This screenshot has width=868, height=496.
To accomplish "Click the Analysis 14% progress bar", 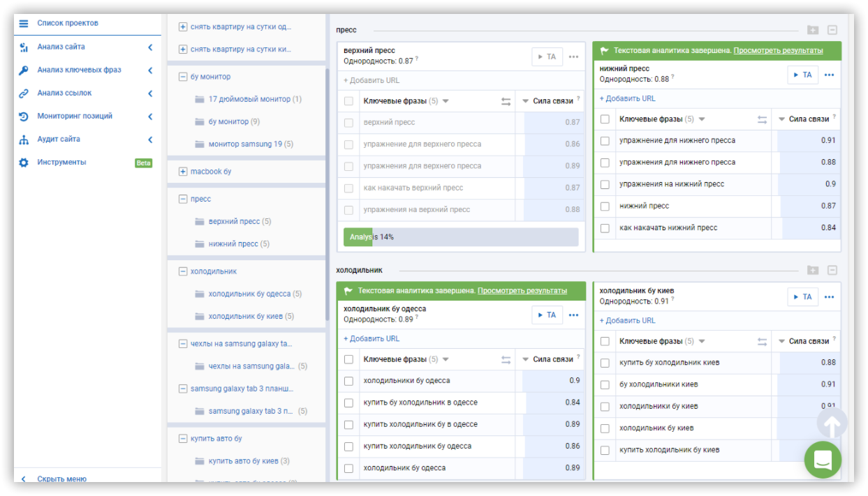I will (461, 237).
